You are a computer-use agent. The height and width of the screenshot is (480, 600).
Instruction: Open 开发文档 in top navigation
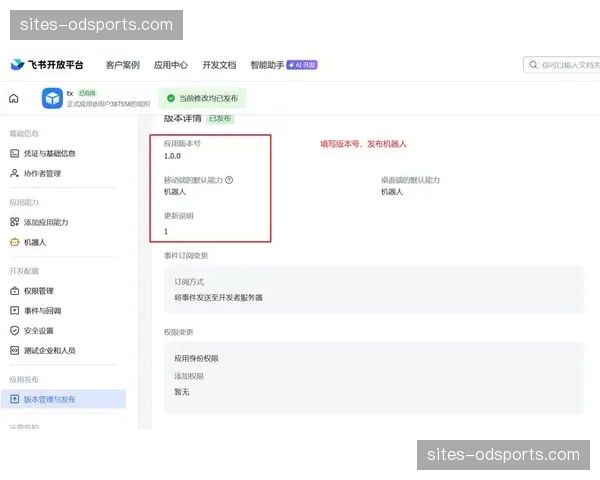(x=219, y=65)
